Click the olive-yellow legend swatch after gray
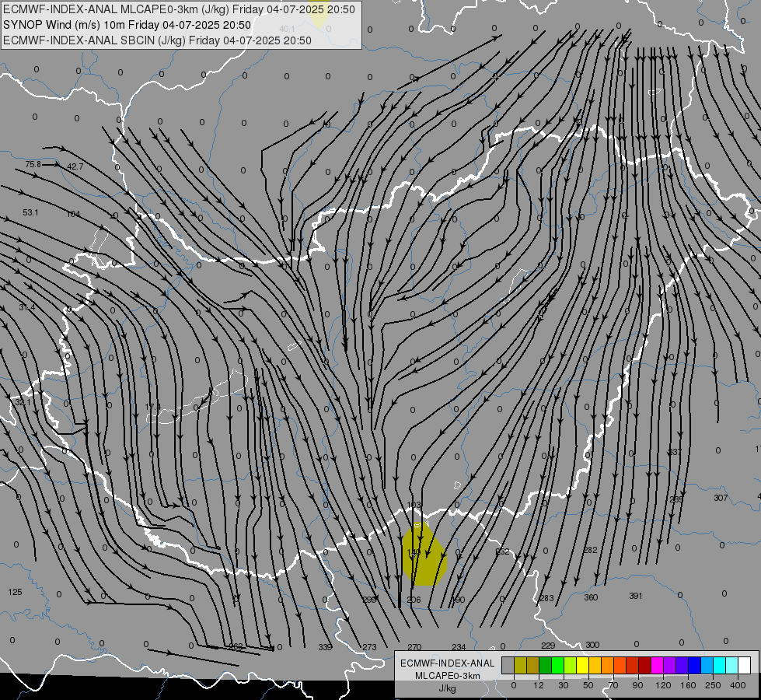761x700 pixels. click(521, 665)
